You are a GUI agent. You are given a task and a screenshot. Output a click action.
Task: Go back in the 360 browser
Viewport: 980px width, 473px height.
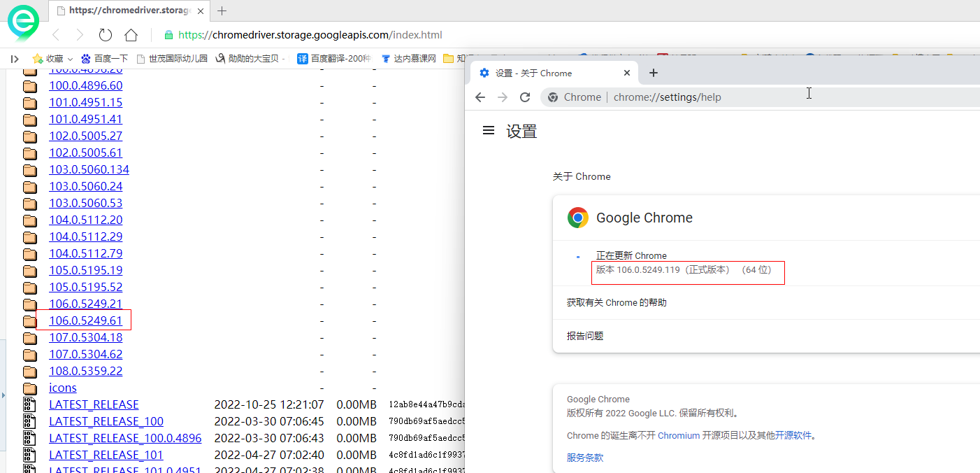[56, 35]
